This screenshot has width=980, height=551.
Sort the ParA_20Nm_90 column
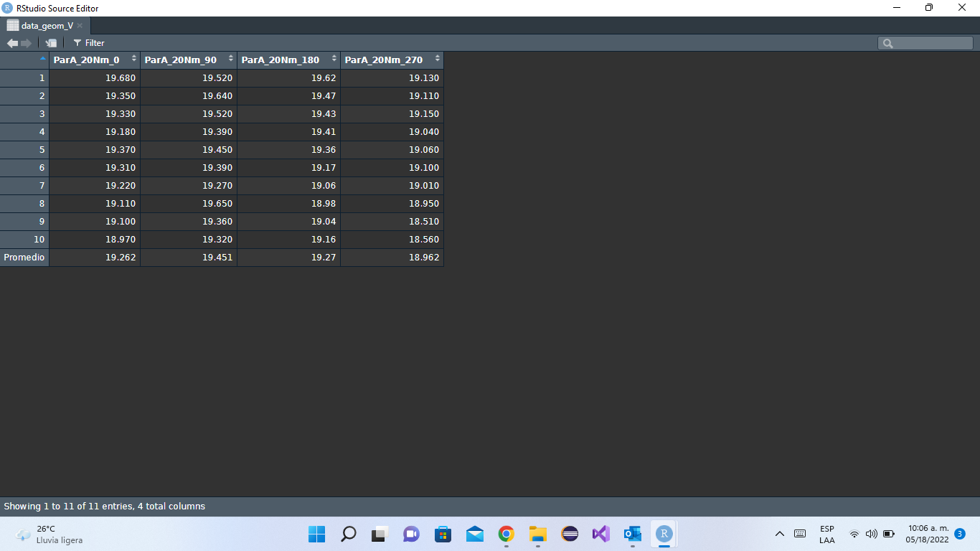pyautogui.click(x=189, y=60)
